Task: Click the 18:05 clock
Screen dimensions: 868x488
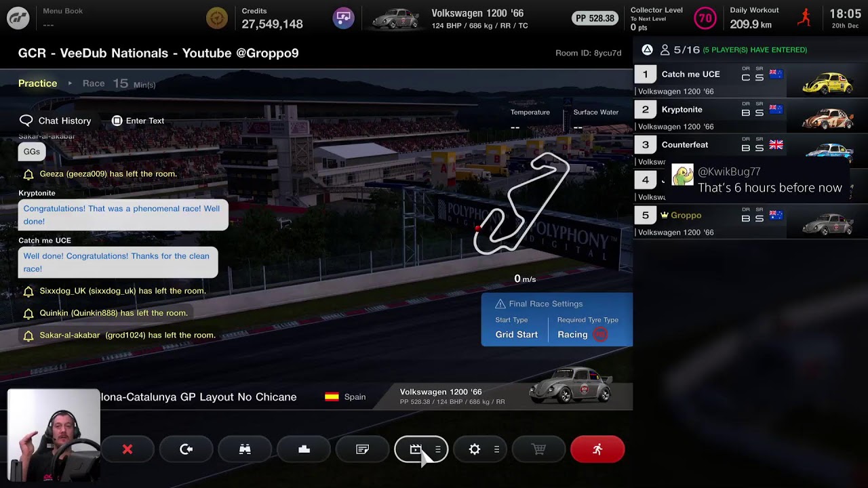Action: click(x=845, y=14)
